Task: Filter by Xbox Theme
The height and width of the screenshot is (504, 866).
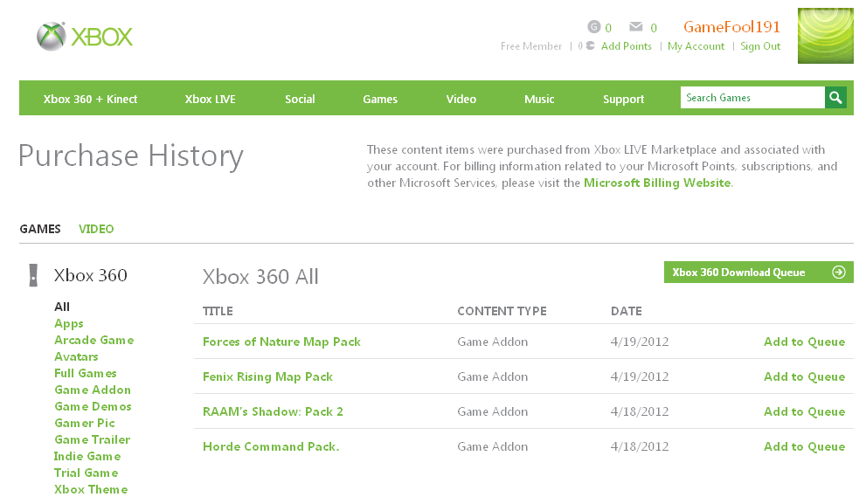Action: tap(91, 489)
